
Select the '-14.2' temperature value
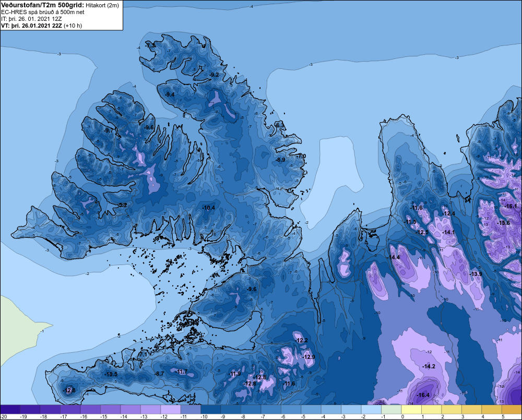(429, 366)
